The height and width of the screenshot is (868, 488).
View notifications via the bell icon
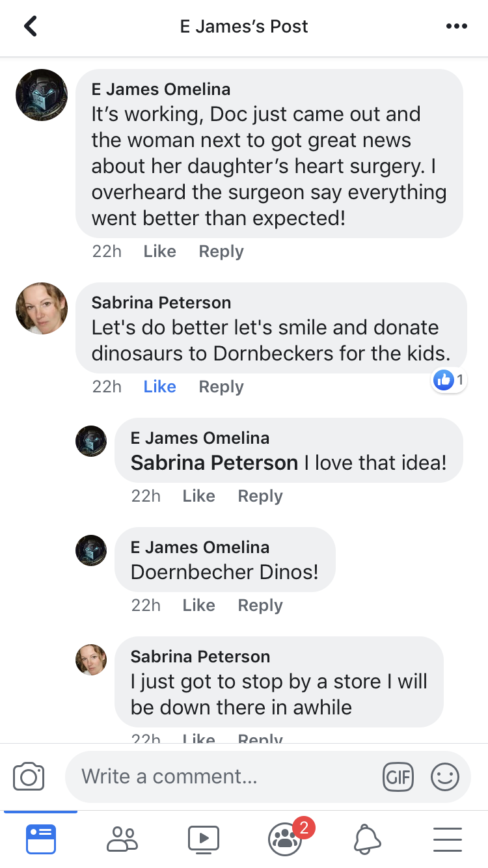366,839
